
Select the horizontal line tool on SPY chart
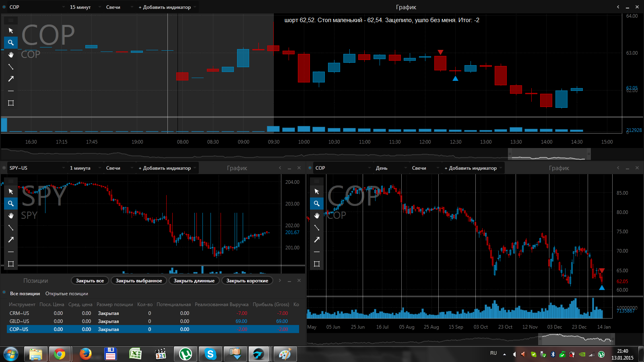[x=11, y=252]
